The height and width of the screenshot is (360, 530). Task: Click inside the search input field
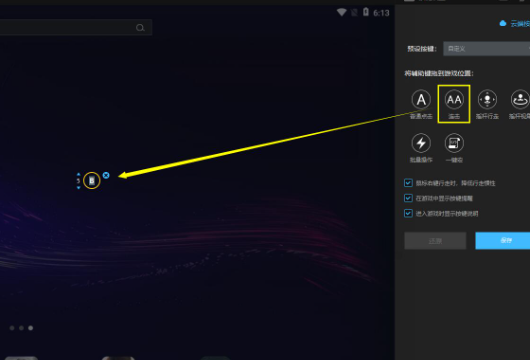pos(68,28)
